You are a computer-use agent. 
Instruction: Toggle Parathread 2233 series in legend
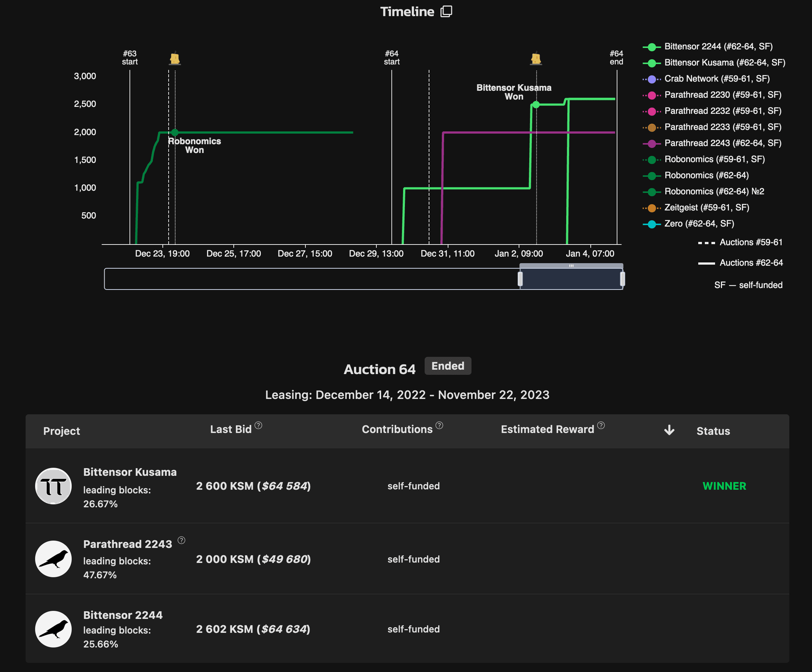pos(712,127)
